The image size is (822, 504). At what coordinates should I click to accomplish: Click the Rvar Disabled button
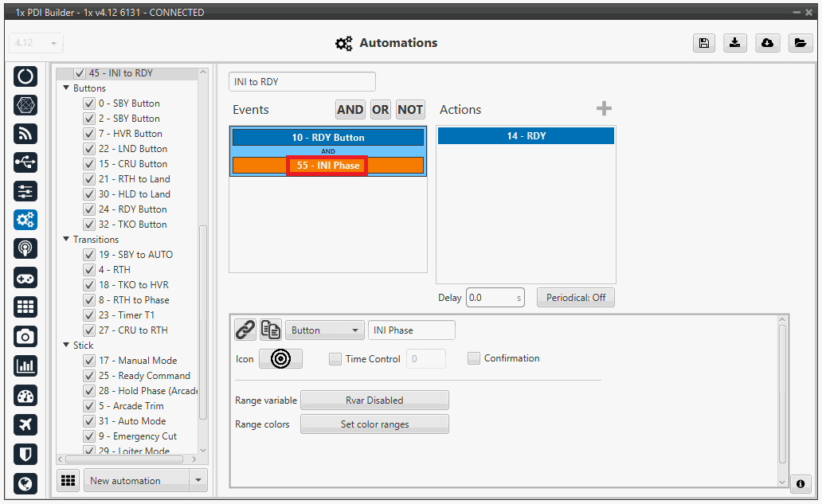tap(374, 400)
